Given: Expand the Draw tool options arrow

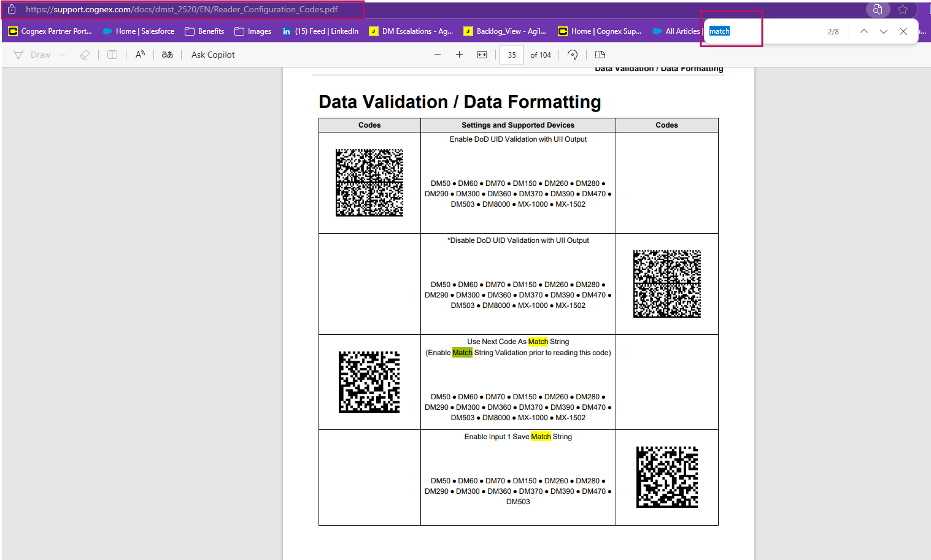Looking at the screenshot, I should click(x=63, y=55).
